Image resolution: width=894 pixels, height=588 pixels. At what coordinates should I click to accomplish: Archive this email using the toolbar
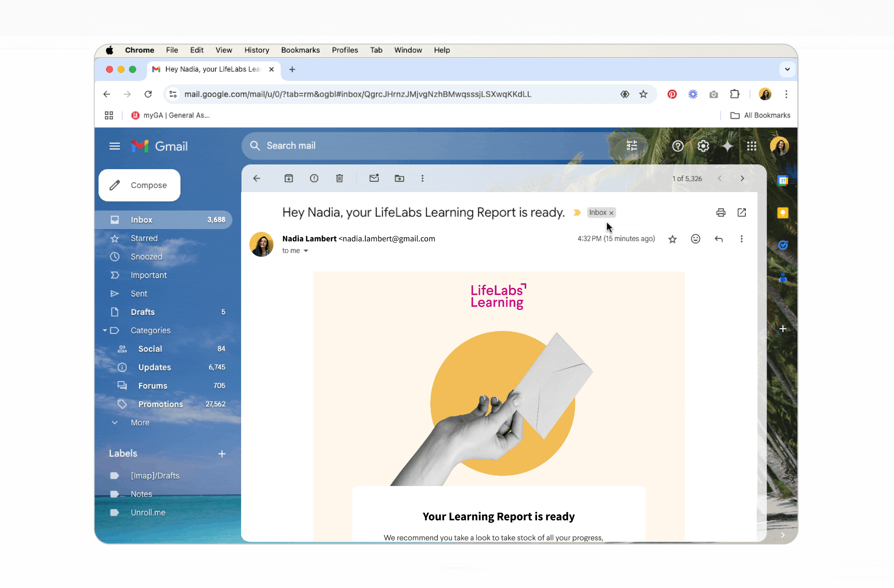pos(288,178)
